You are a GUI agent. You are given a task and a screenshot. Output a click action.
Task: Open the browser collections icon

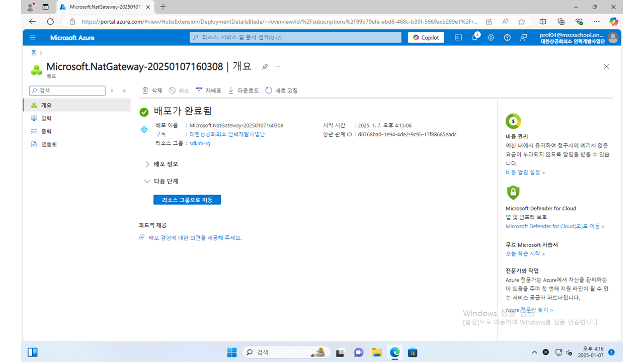(x=561, y=22)
